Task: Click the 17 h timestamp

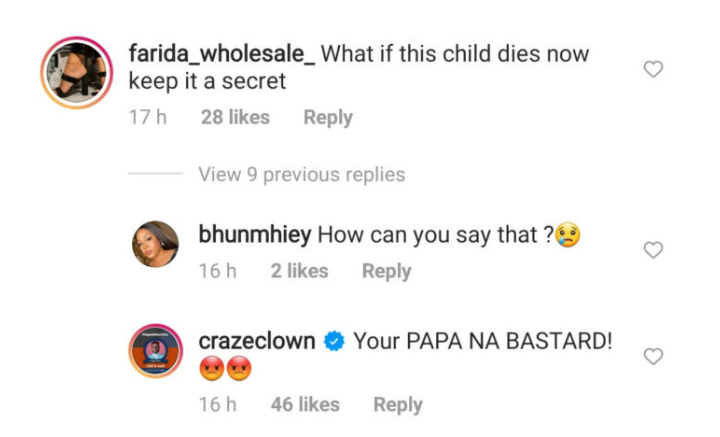Action: point(147,117)
